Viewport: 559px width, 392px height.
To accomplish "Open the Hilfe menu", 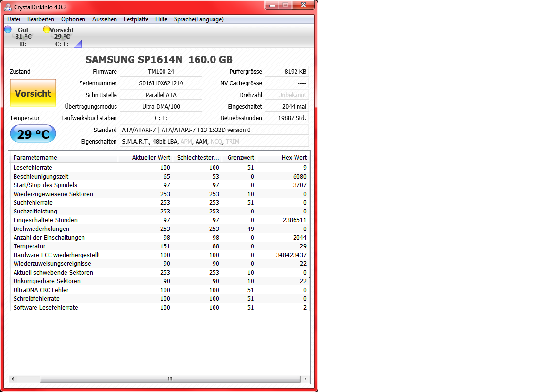I will [x=161, y=19].
